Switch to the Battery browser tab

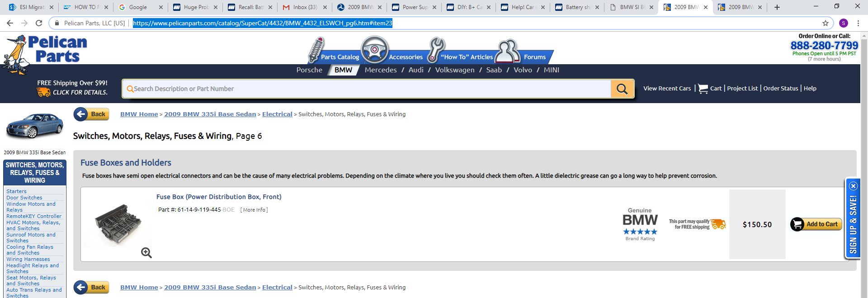coord(578,7)
